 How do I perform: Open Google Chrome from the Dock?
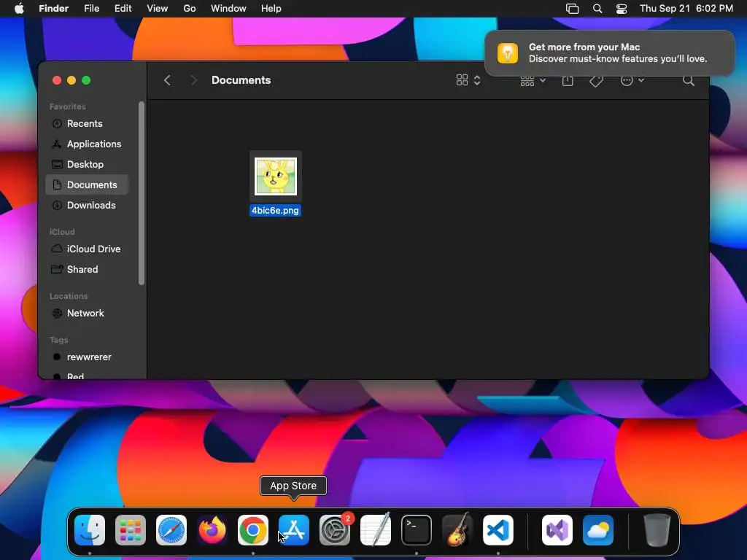(x=253, y=530)
